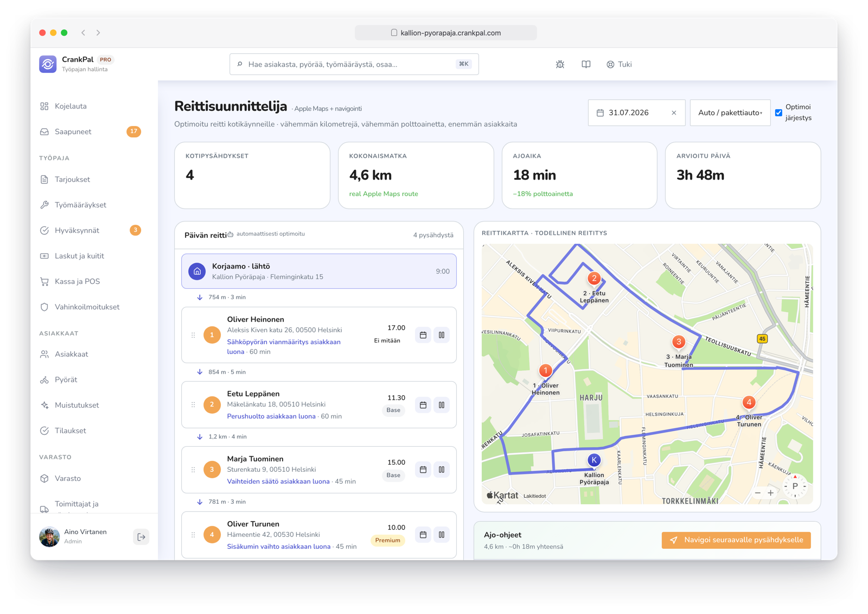Click the columns icon for Eetu Leppänen
The width and height of the screenshot is (868, 614).
click(x=442, y=405)
